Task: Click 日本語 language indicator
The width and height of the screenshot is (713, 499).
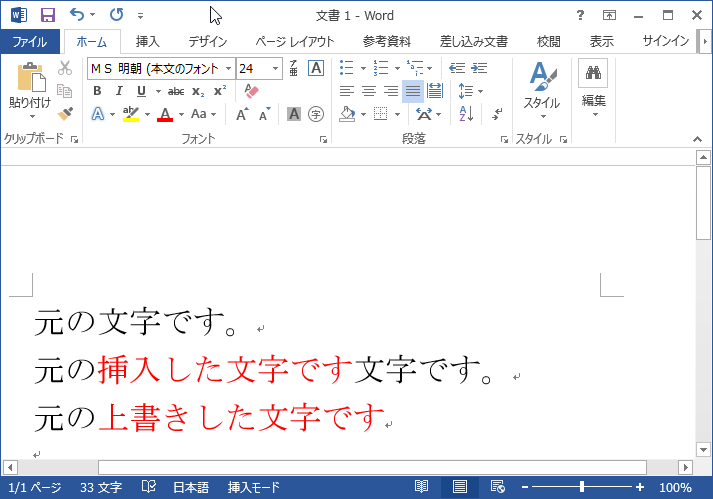Action: tap(191, 487)
